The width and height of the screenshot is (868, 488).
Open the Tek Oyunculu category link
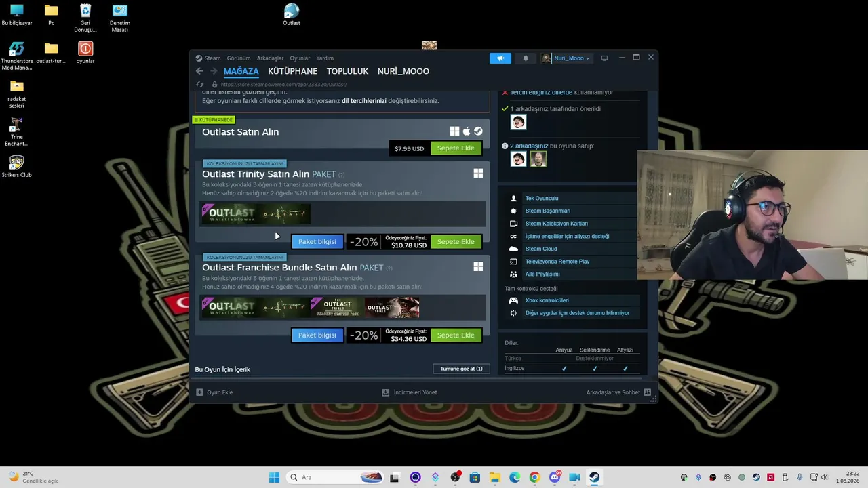coord(542,199)
